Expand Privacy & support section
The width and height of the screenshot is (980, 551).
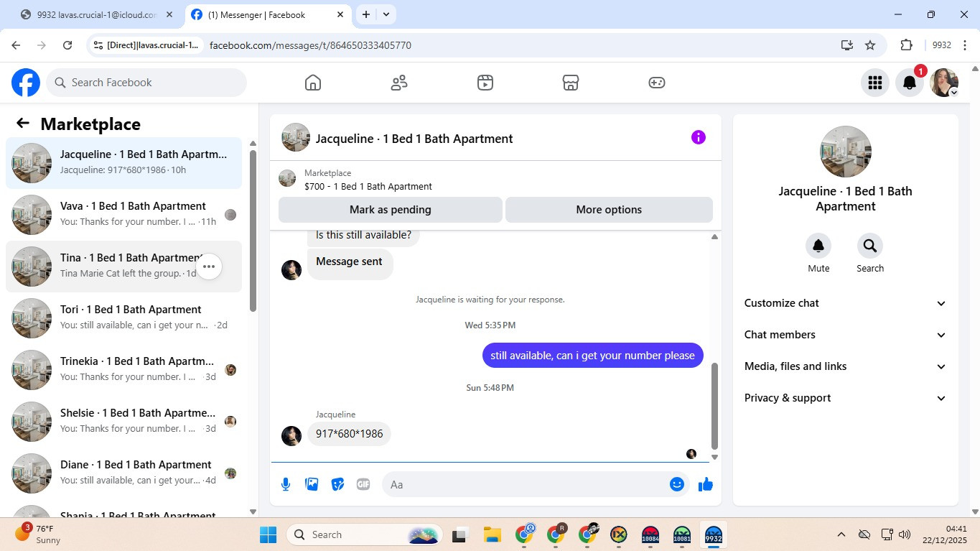pos(846,398)
